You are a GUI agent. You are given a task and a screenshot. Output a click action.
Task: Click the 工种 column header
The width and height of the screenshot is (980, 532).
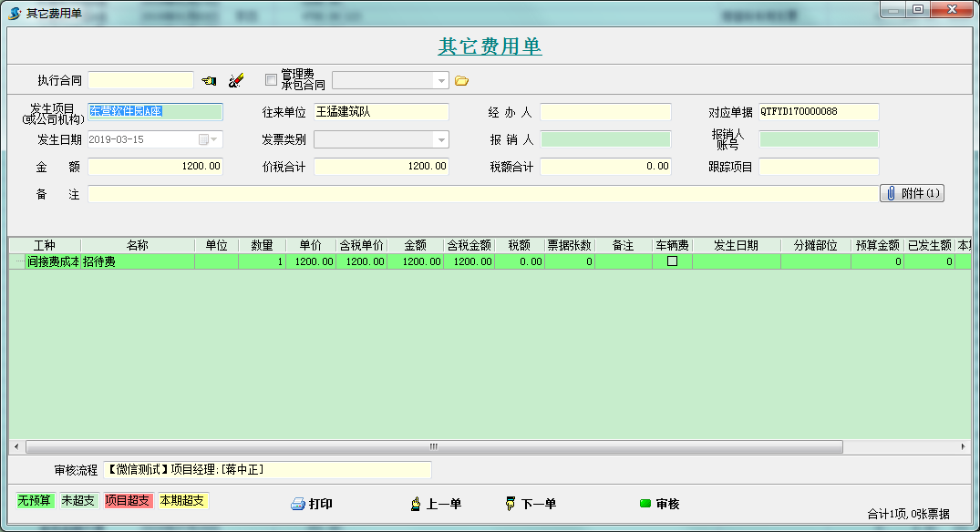click(45, 245)
